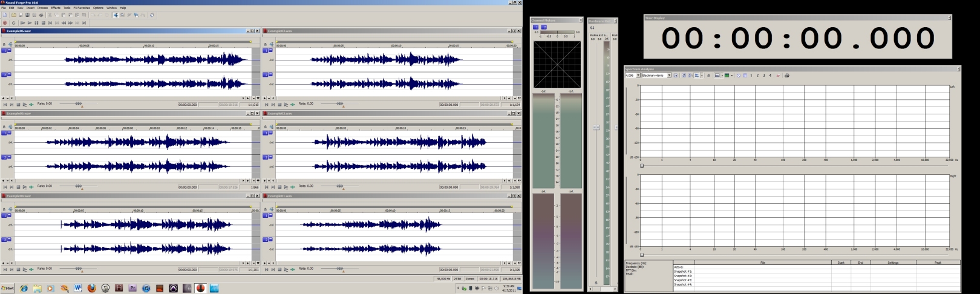Click the Open file folder icon

13,15
